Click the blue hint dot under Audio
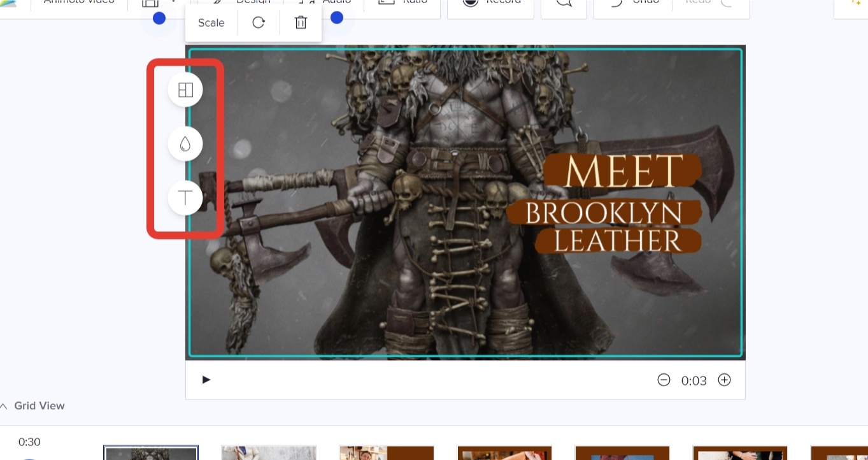The width and height of the screenshot is (868, 460). point(337,17)
